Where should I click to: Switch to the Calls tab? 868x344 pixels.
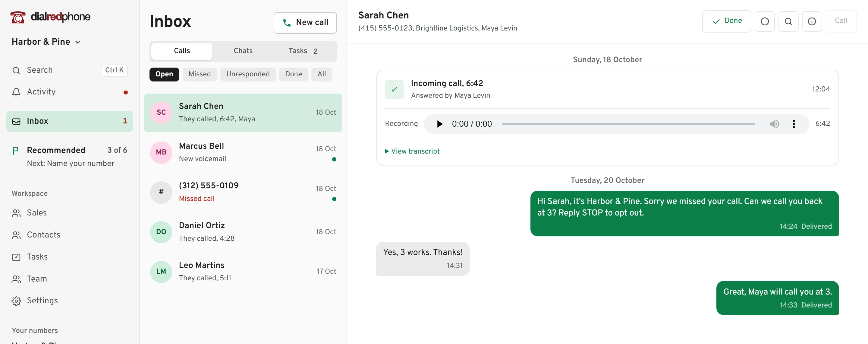[182, 51]
